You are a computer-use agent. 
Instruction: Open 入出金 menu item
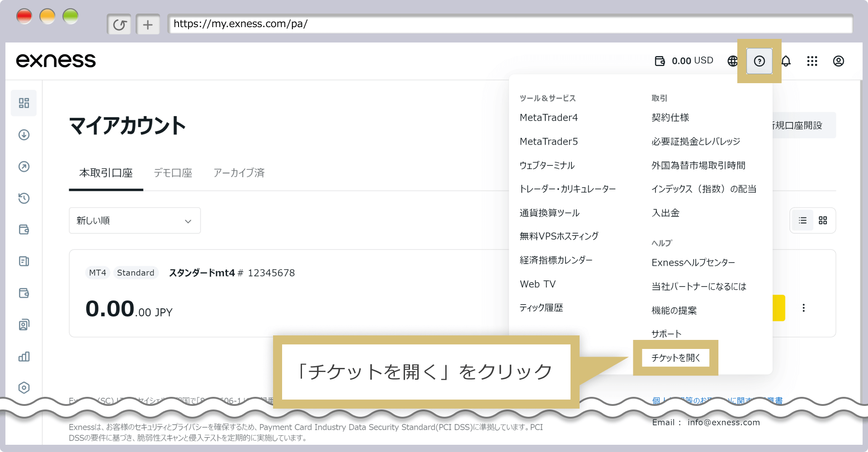(665, 213)
